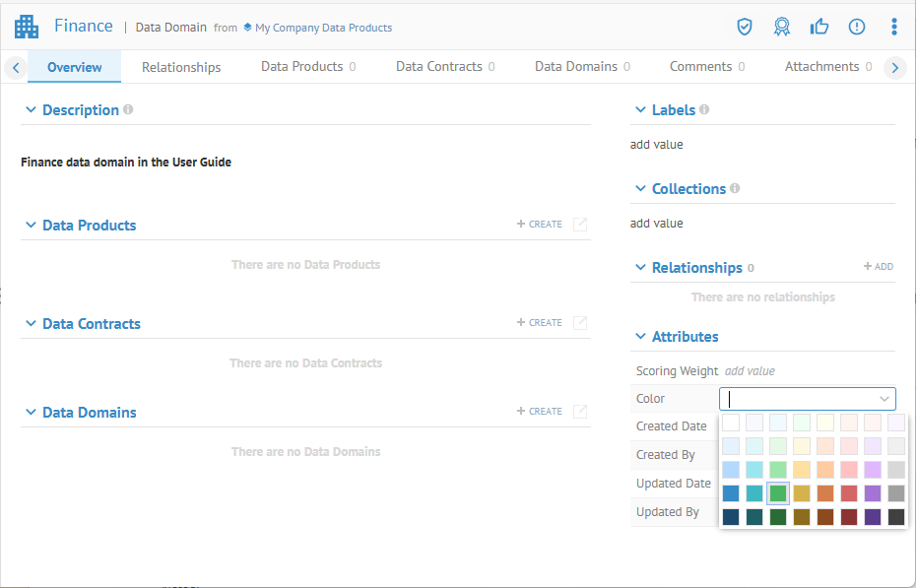Open Data Products section in new view icon
The image size is (916, 588).
tap(580, 225)
